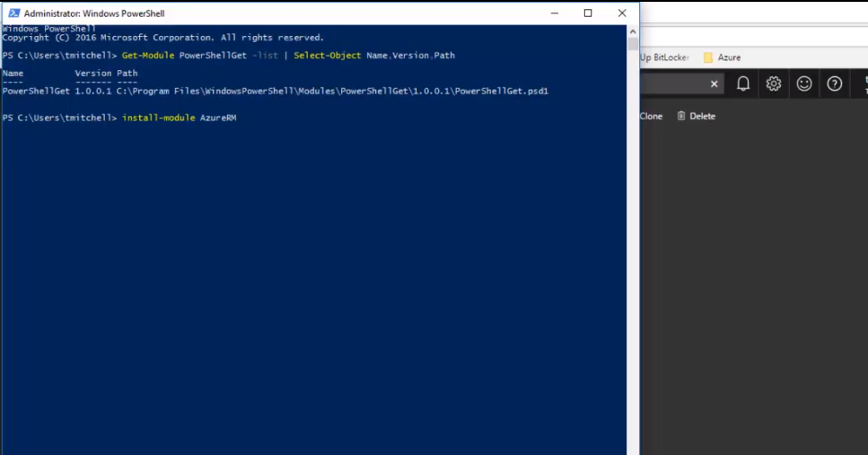Click the PowerShell icon in title bar
Viewport: 868px width, 455px height.
point(13,13)
